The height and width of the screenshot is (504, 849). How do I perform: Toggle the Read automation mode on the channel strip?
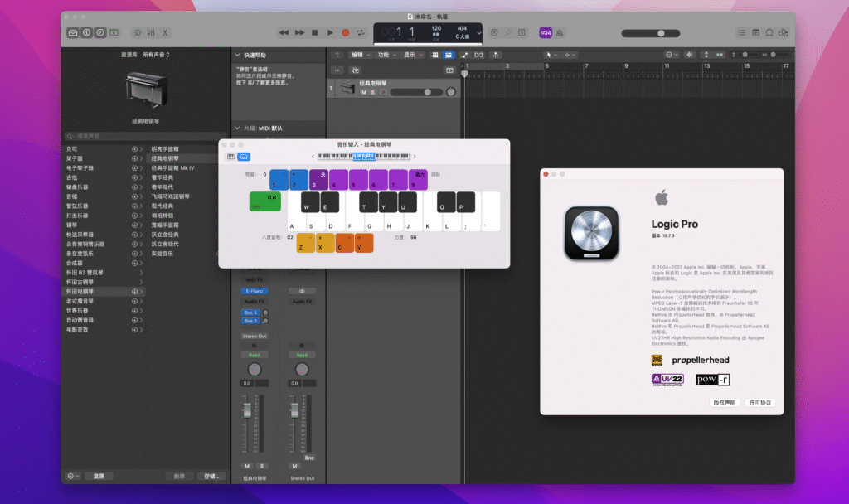coord(253,354)
